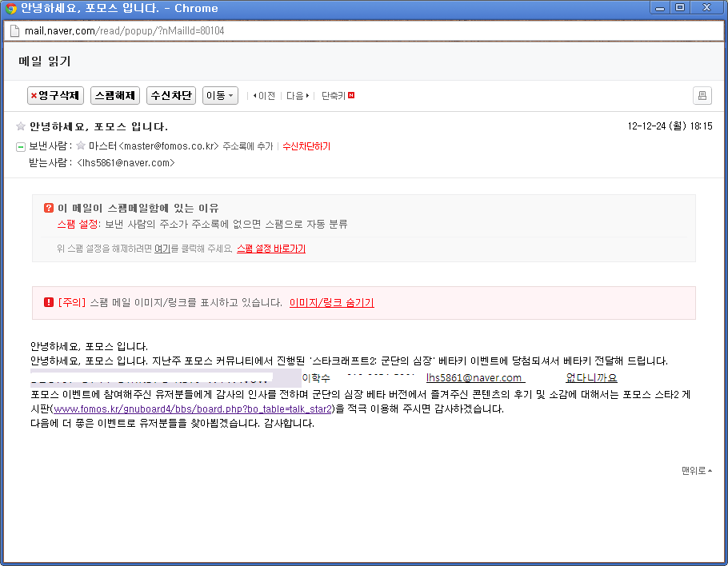The height and width of the screenshot is (566, 728).
Task: Click the lhs5861@naver.com link in body
Action: [x=474, y=377]
